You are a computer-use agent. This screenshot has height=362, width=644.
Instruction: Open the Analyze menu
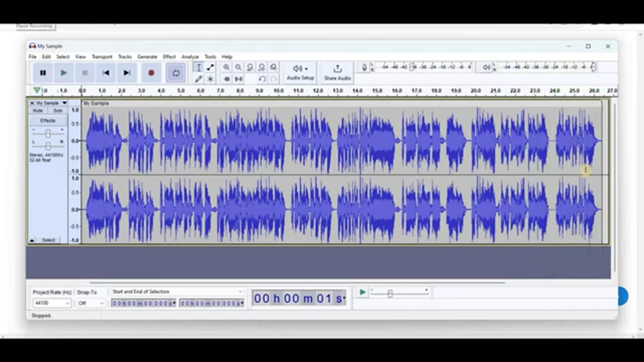tap(190, 57)
